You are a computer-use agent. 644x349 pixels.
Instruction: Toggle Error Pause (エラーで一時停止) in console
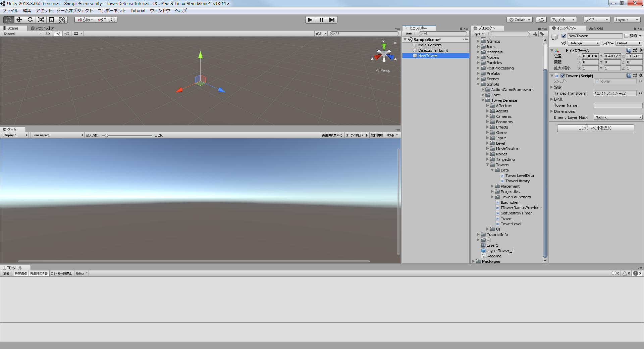tap(61, 273)
